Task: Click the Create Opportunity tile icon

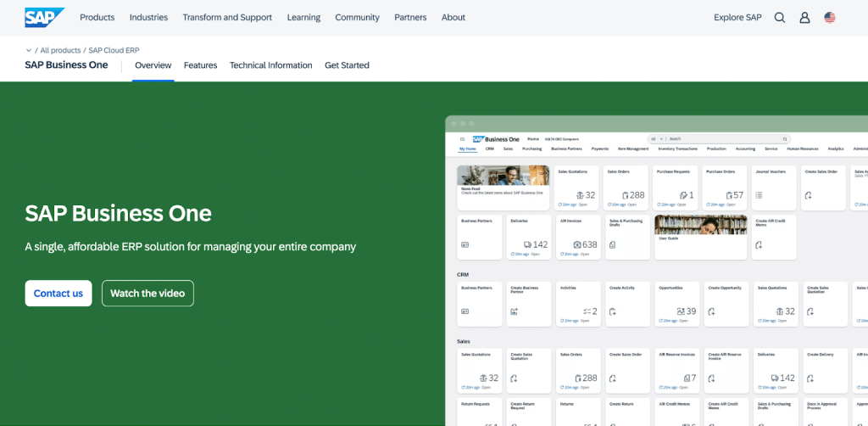Action: (711, 311)
